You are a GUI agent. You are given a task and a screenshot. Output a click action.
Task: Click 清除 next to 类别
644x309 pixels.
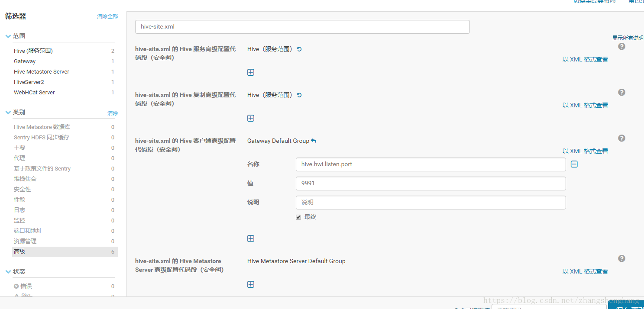[x=113, y=113]
